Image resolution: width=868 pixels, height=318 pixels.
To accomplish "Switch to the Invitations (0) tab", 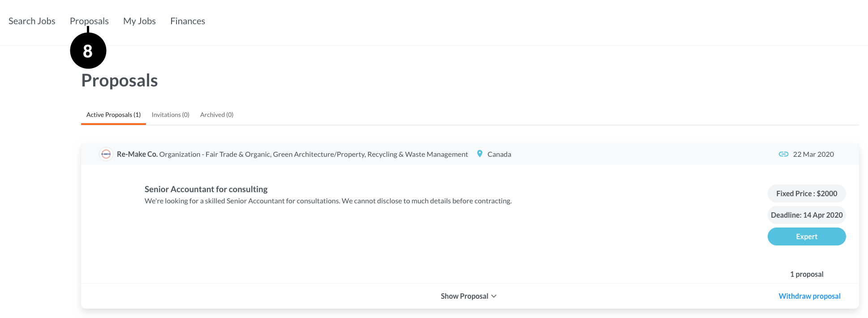I will (x=170, y=115).
